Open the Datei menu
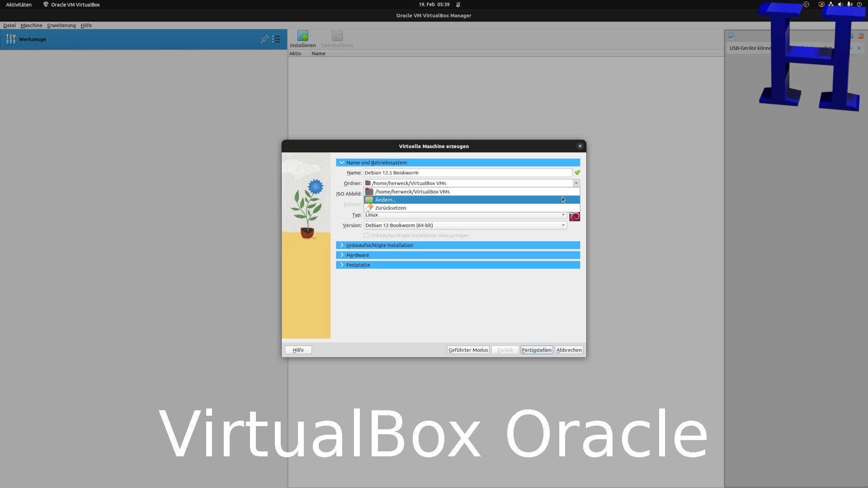868x488 pixels. click(x=9, y=25)
